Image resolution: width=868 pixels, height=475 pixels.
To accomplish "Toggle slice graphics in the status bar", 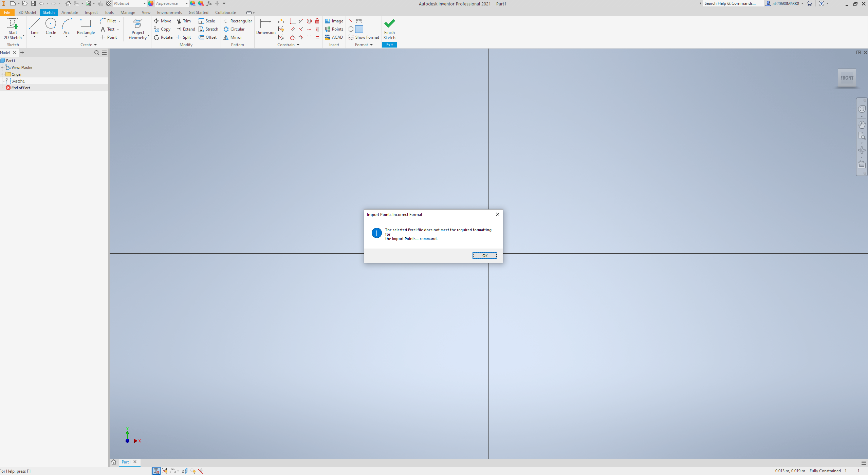I will [185, 471].
